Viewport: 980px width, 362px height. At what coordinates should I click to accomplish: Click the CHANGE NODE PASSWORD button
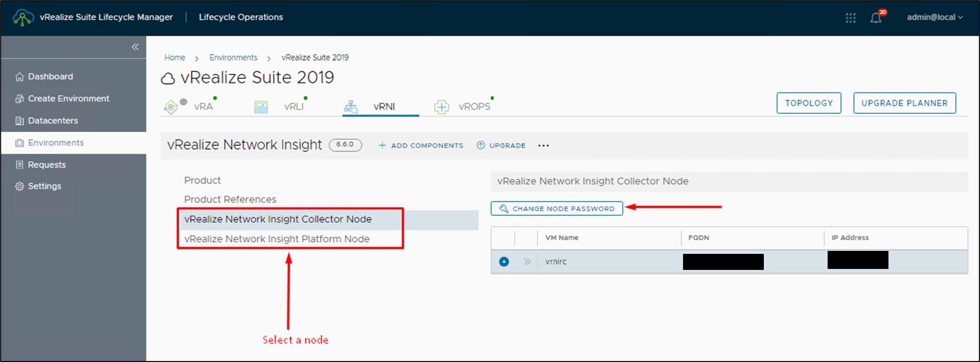[556, 209]
